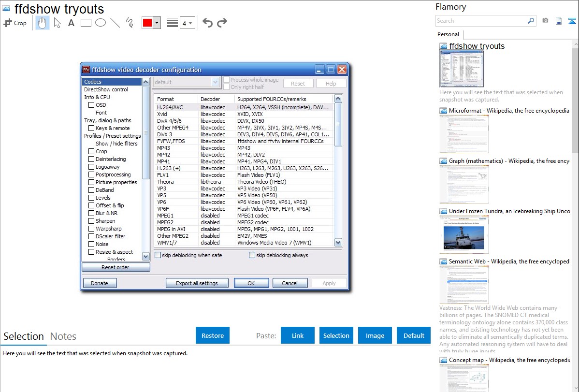Click the Help button
Image resolution: width=579 pixels, height=392 pixels.
pos(331,84)
